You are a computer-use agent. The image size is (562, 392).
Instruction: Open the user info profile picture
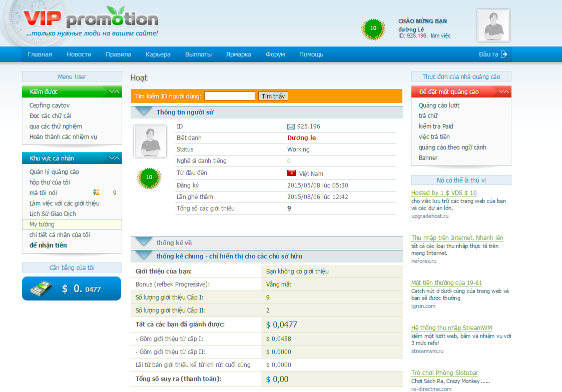(150, 141)
